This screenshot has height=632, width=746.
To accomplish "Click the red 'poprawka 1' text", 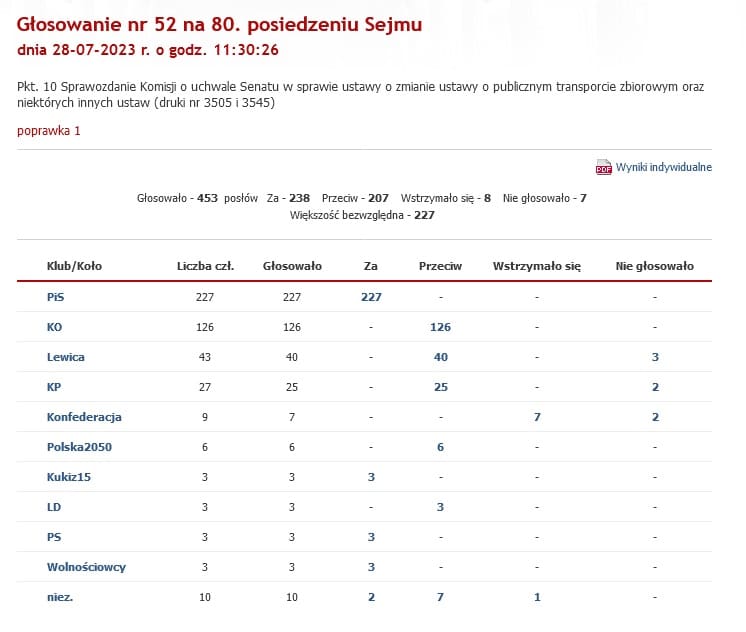I will pyautogui.click(x=49, y=131).
